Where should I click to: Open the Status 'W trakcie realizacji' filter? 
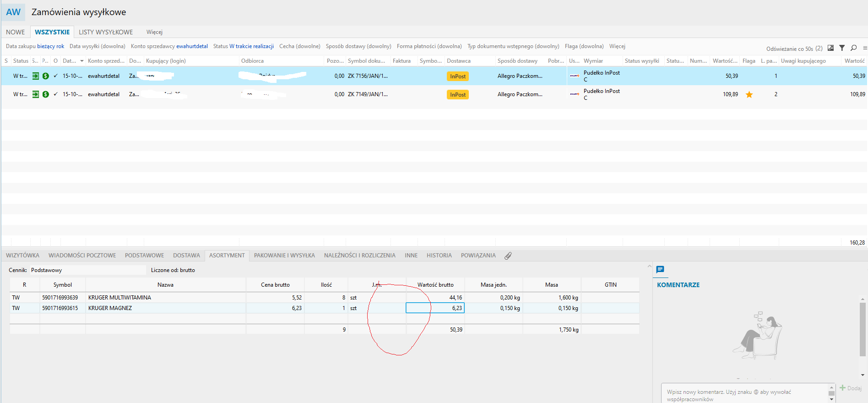(243, 46)
